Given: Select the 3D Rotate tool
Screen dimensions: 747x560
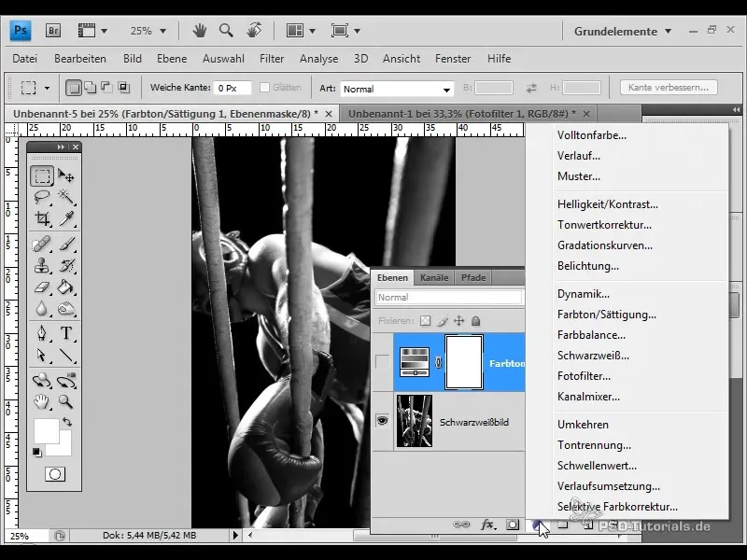Looking at the screenshot, I should click(x=42, y=381).
